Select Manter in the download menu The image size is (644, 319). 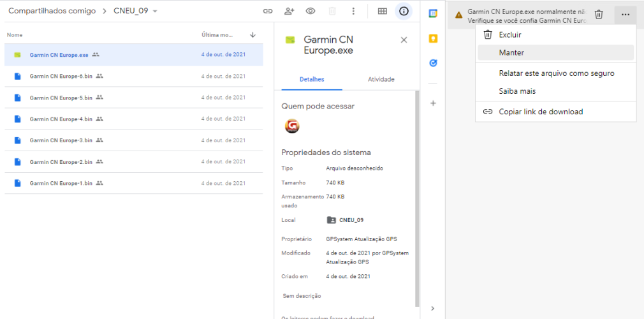tap(556, 52)
